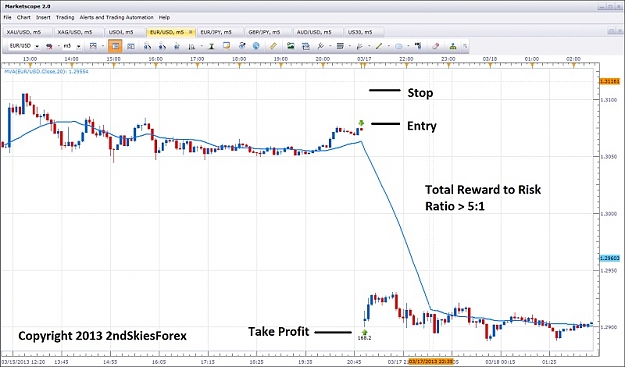The image size is (625, 367).
Task: Click the dark I-beam toolbar icon
Action: 212,46
